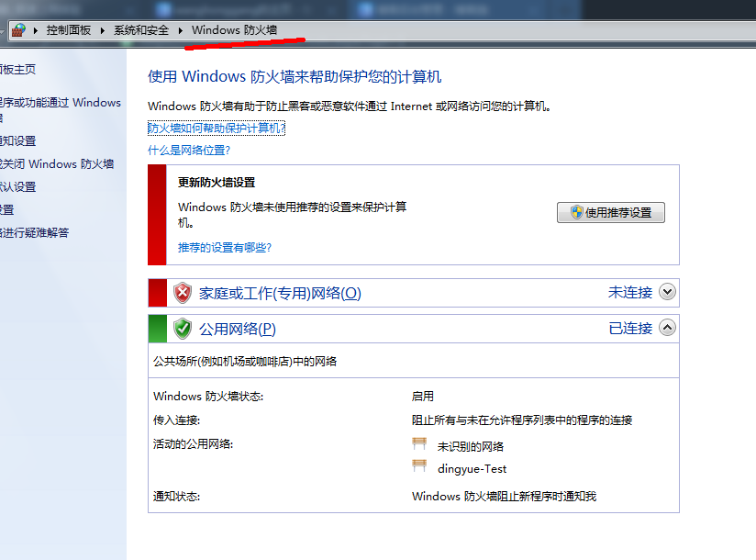This screenshot has height=560, width=756.
Task: Expand dropdown arrow after 系统和安全 breadcrumb
Action: 181,31
